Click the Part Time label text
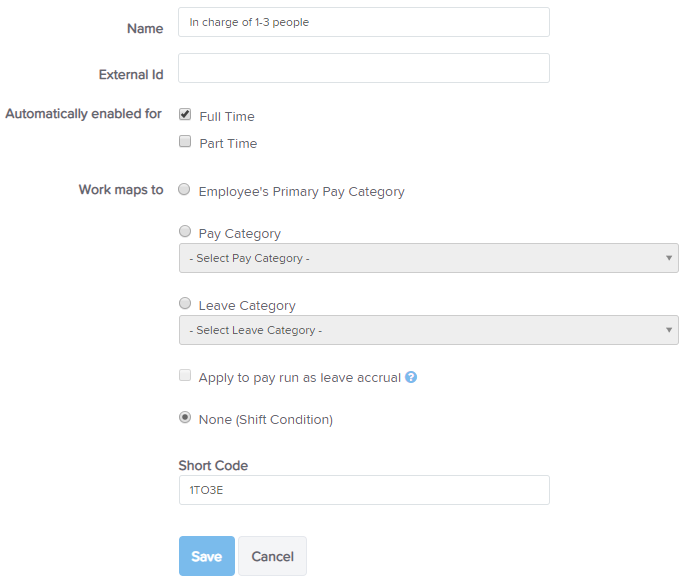Screen dimensions: 683x581 [x=228, y=144]
